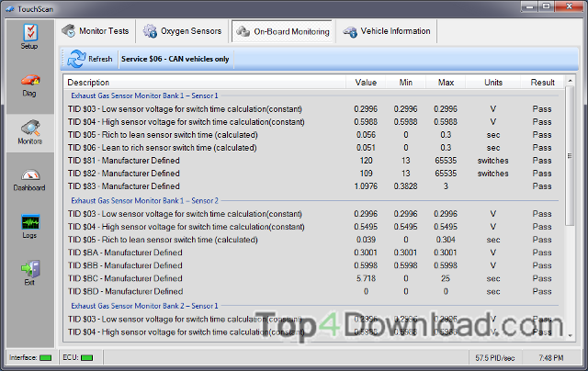Click the scrollbar up arrow
The width and height of the screenshot is (588, 371).
[570, 81]
